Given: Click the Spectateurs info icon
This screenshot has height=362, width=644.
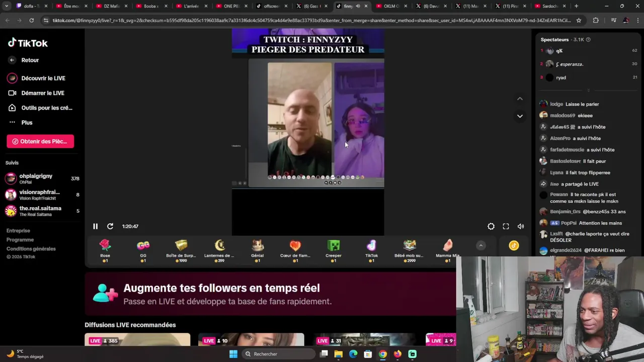Looking at the screenshot, I should (588, 40).
